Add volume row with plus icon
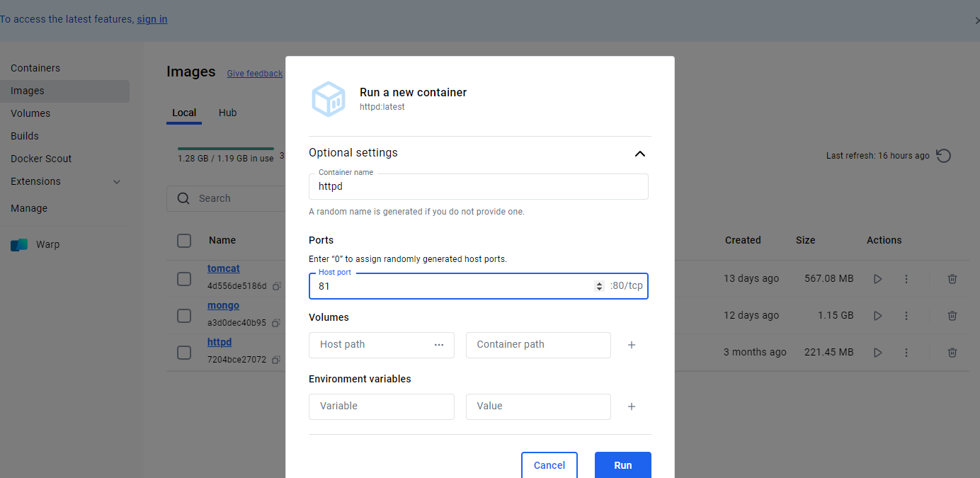The image size is (980, 478). (632, 345)
